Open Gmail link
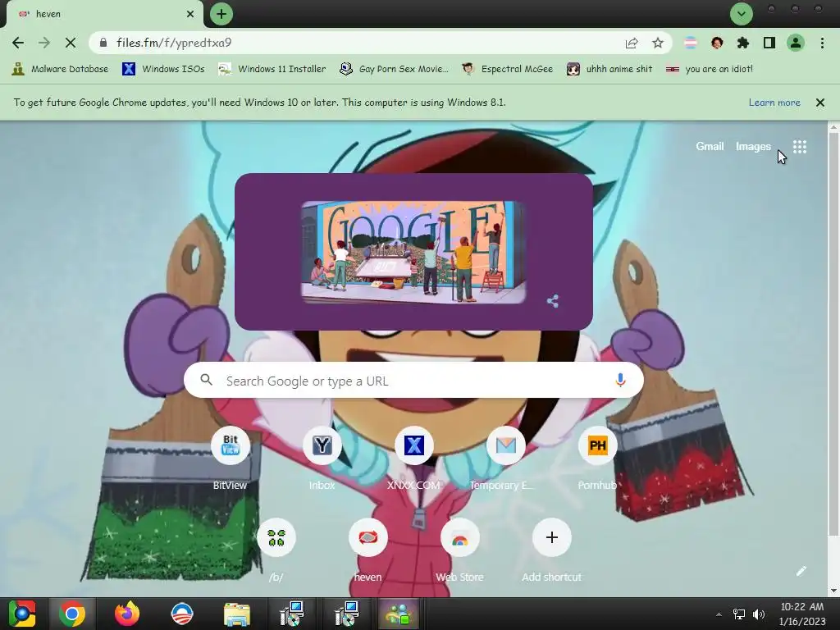The width and height of the screenshot is (840, 630). pos(710,146)
